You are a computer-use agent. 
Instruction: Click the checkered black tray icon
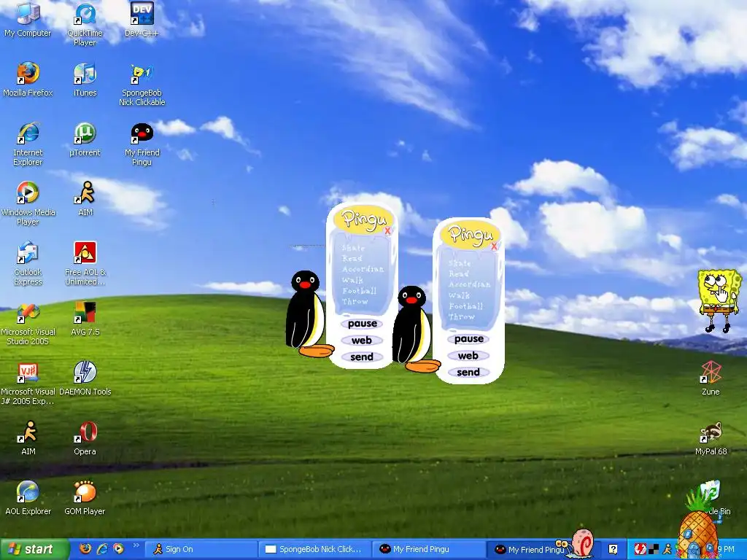[x=654, y=550]
